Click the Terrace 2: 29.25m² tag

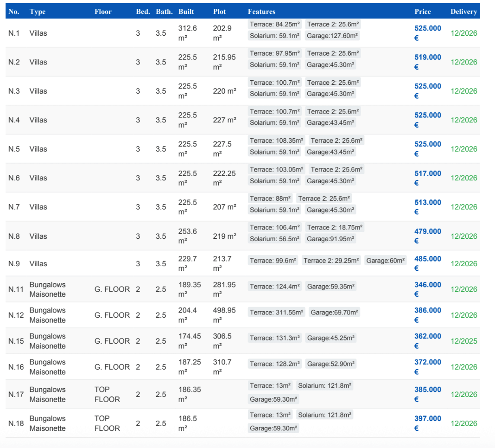[x=331, y=261]
